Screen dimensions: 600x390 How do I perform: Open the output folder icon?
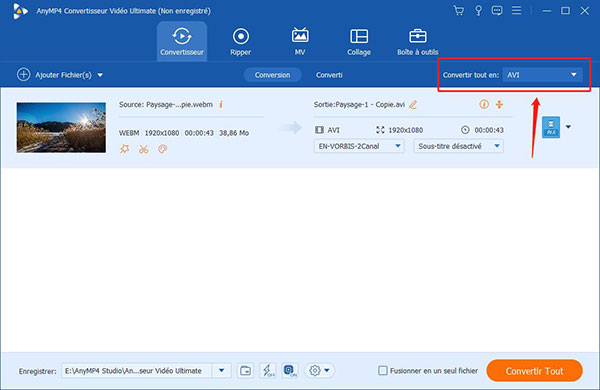click(x=245, y=370)
